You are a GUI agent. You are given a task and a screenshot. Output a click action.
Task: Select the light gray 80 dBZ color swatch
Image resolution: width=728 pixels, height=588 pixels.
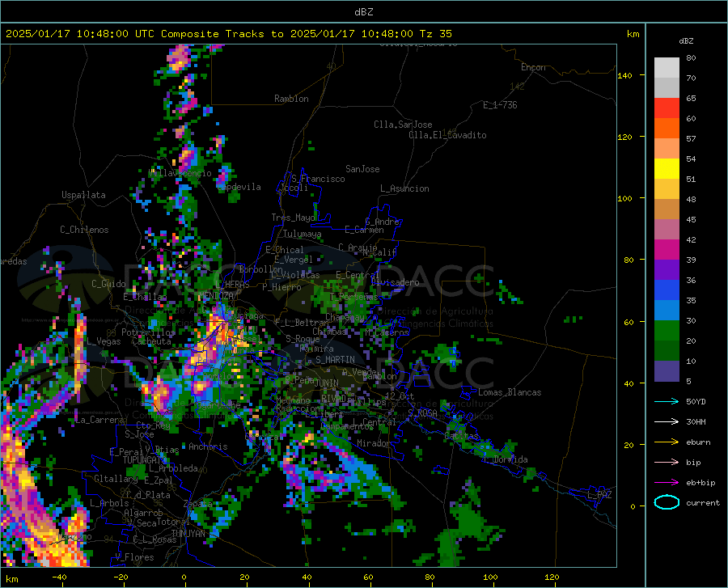coord(667,67)
